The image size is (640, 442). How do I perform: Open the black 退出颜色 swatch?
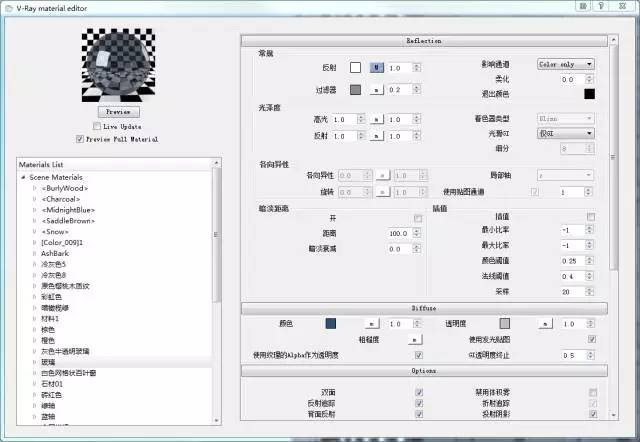tap(589, 94)
